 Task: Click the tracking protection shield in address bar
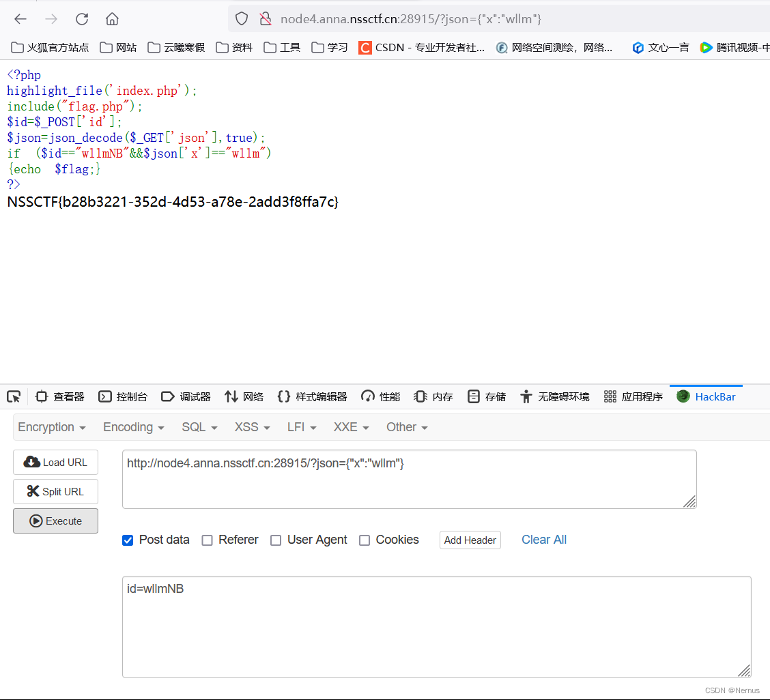pyautogui.click(x=242, y=19)
